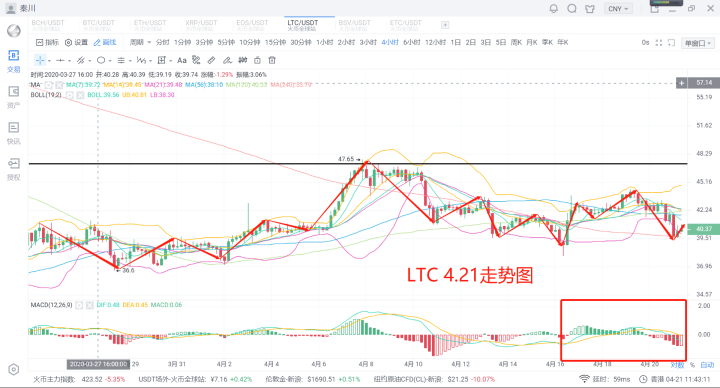Viewport: 720px width, 388px height.
Task: Open the 指标 indicators button
Action: point(47,42)
